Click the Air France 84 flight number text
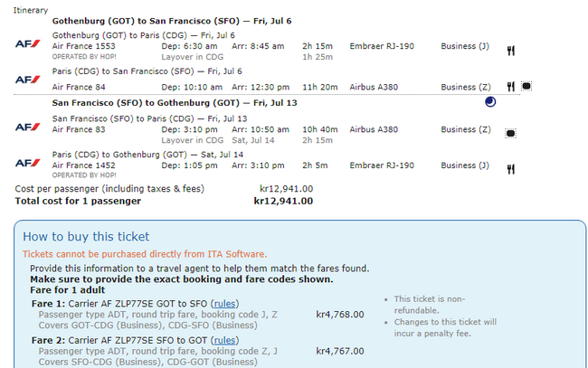Viewport: 588px width, 368px height. click(79, 88)
